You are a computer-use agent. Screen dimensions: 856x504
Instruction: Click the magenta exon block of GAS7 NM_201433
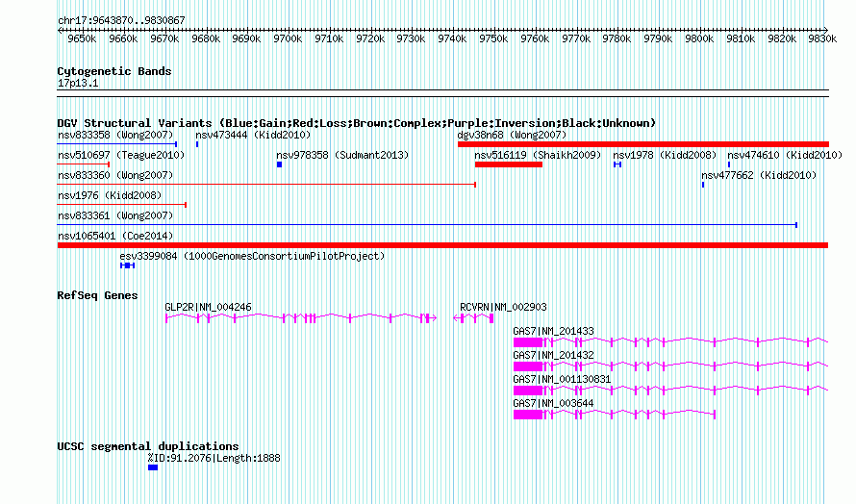tap(528, 342)
